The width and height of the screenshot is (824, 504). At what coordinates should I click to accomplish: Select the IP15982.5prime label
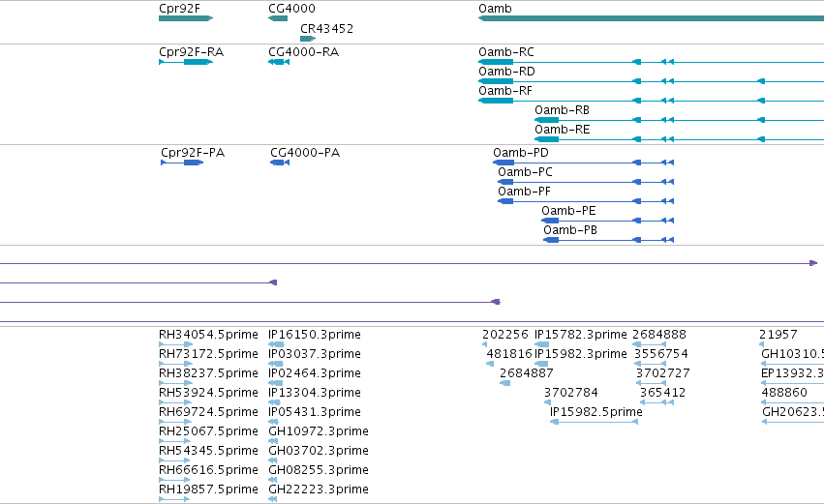click(595, 412)
